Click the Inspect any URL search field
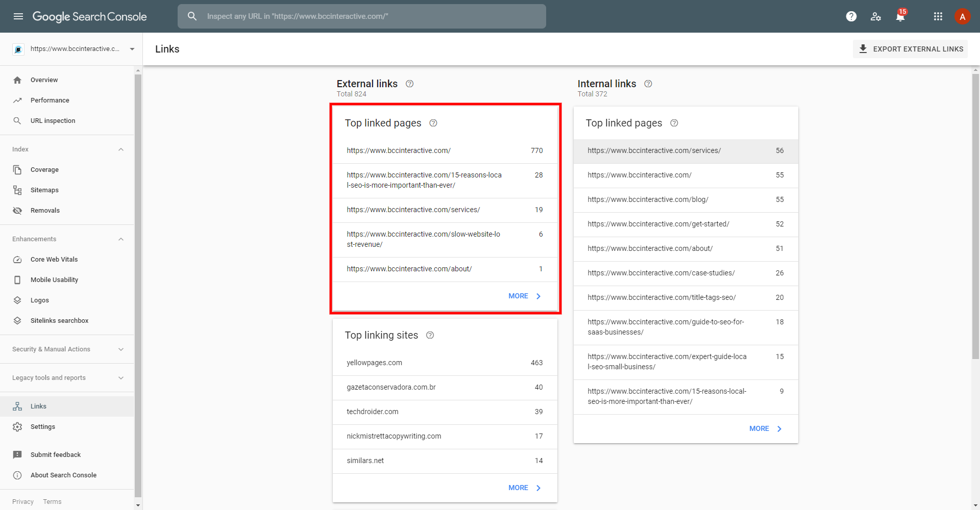 click(x=362, y=16)
